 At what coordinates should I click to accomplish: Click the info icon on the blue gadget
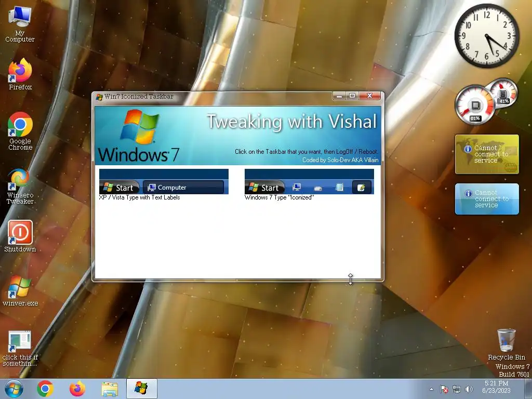(x=468, y=193)
